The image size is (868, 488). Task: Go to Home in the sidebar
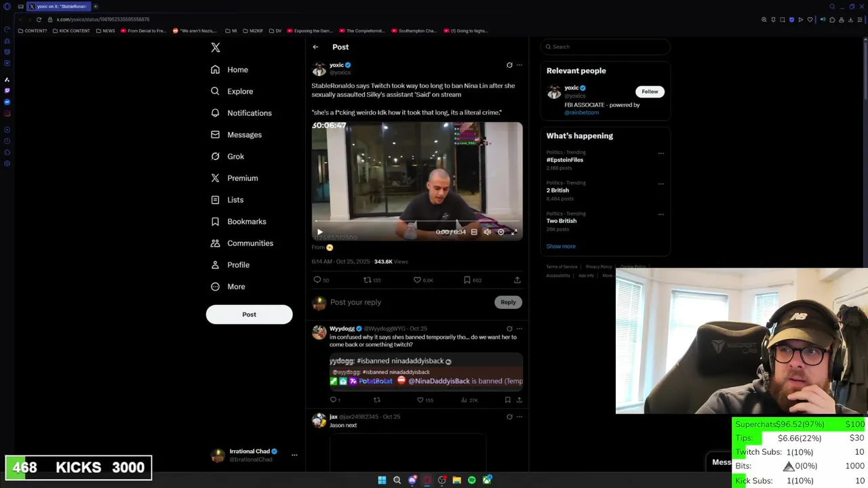[229, 70]
